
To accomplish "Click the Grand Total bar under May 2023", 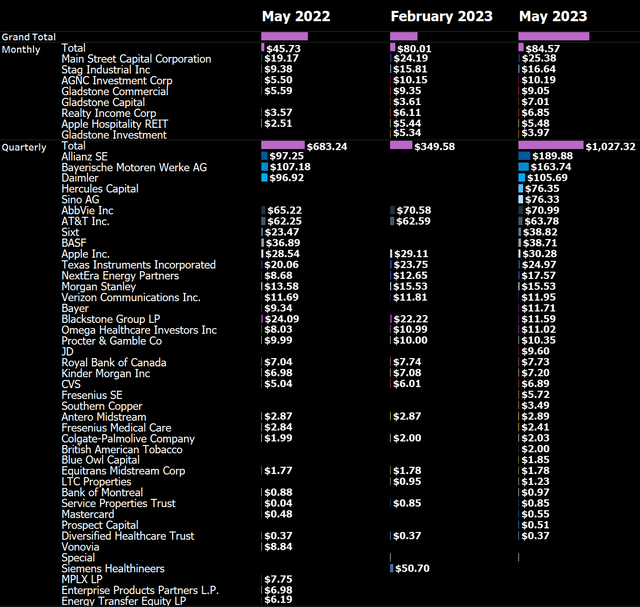I will (x=554, y=36).
